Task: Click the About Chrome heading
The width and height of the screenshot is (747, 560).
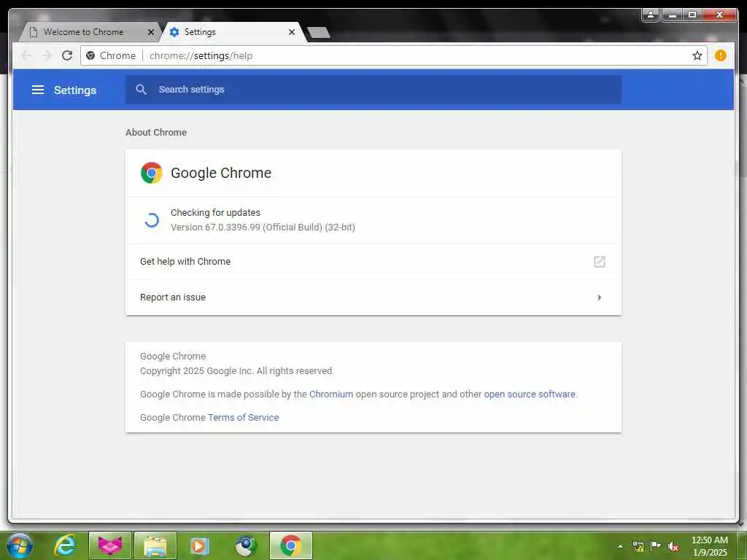Action: pos(156,133)
